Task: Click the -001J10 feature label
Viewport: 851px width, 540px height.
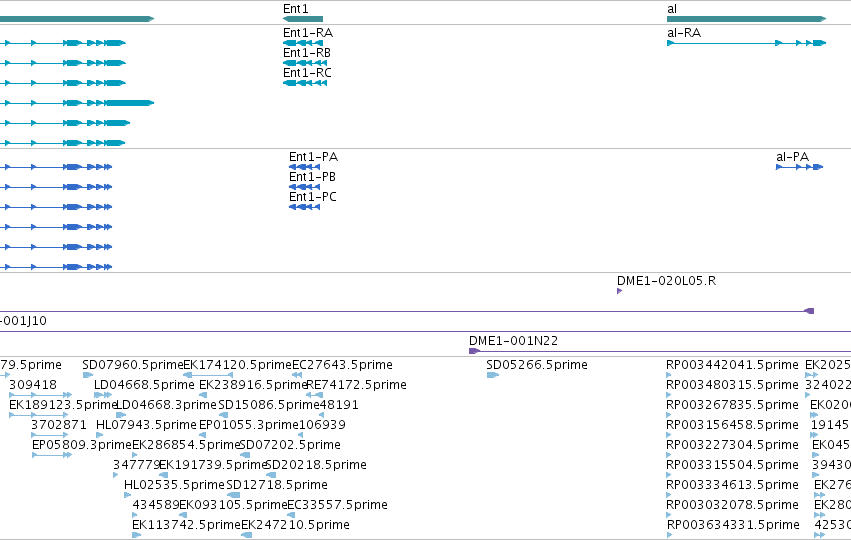Action: 23,321
